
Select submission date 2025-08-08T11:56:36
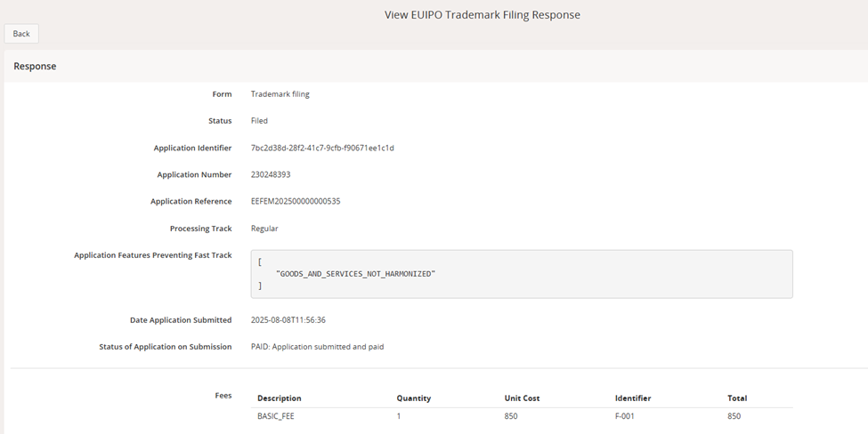point(288,320)
